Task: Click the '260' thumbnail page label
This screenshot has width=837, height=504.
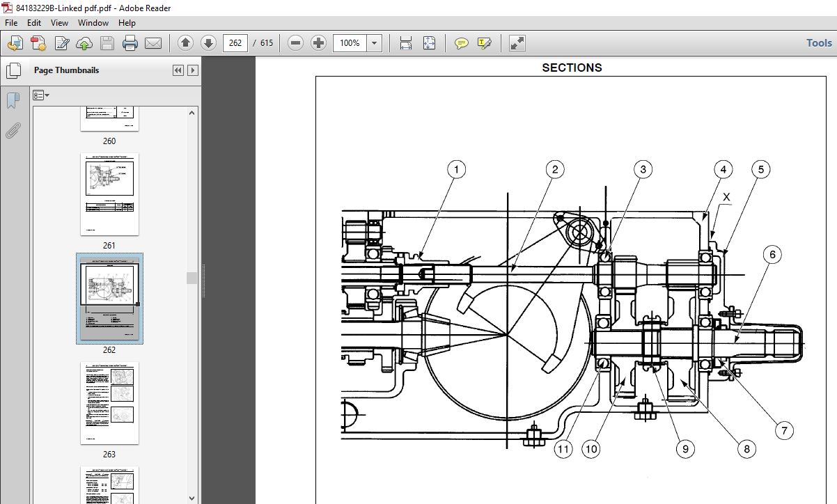Action: pos(109,141)
